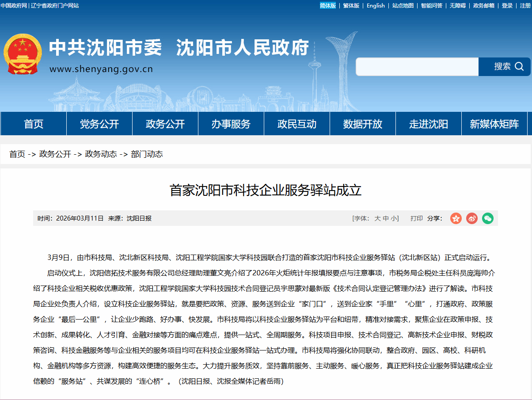Open the 办事服务 navigation menu

click(231, 124)
